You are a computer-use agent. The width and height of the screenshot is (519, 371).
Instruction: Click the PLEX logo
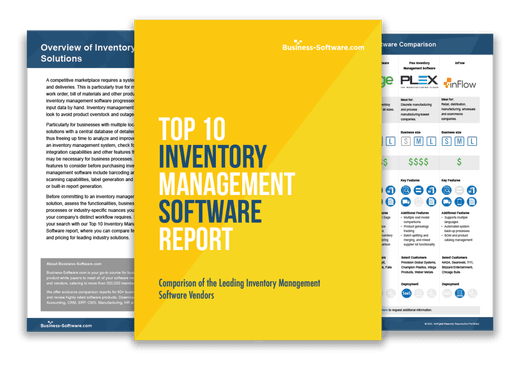419,81
